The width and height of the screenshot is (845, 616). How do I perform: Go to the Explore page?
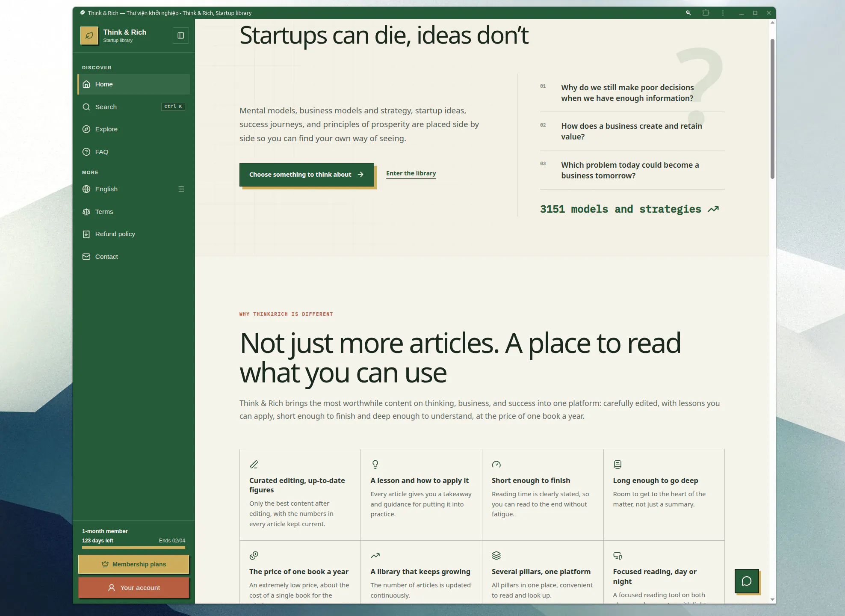click(x=134, y=129)
